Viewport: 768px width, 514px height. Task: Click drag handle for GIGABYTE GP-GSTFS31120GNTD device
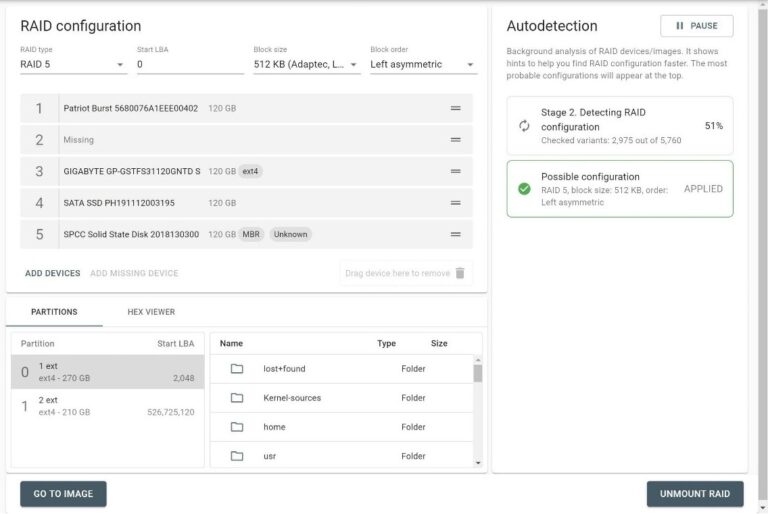click(x=455, y=171)
